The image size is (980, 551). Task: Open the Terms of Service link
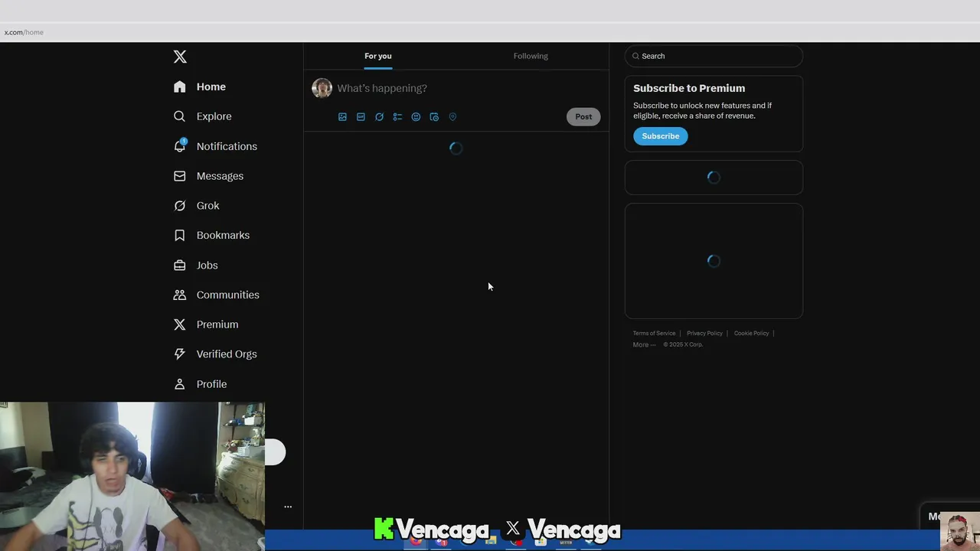pos(654,334)
